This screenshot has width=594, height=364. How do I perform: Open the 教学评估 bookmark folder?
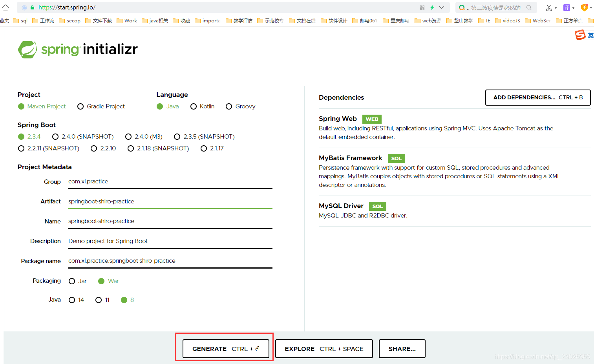click(x=239, y=21)
